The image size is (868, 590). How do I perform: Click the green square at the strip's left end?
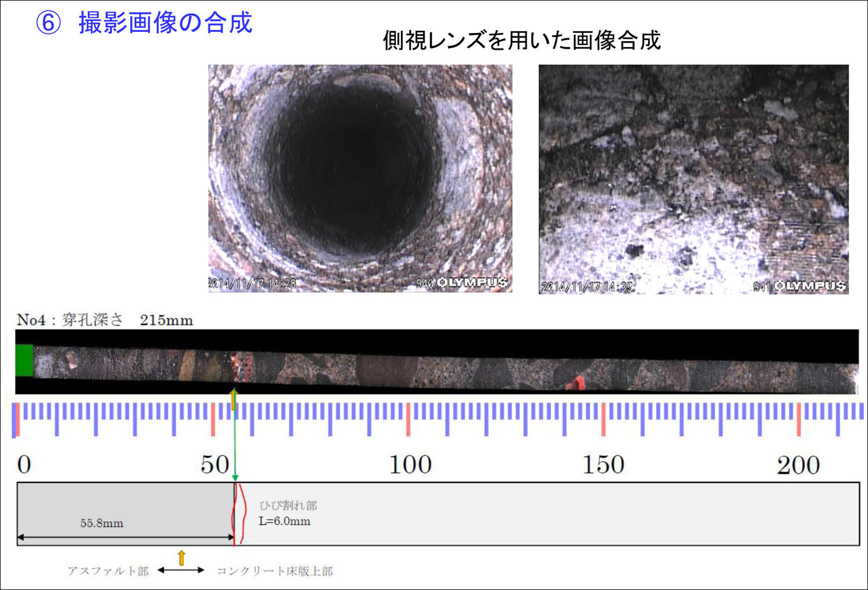tap(24, 360)
